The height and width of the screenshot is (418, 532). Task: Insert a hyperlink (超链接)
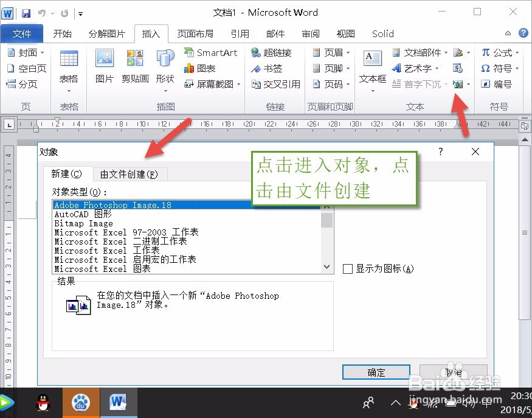coord(271,53)
